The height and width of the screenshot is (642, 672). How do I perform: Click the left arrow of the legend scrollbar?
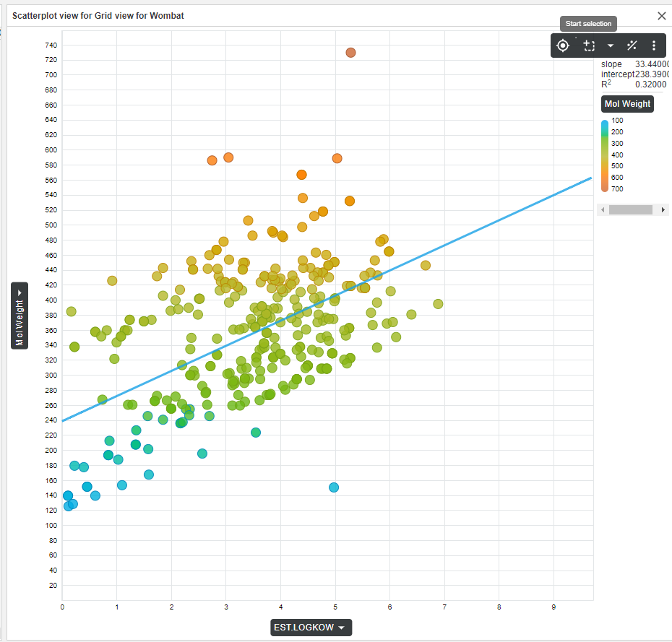pyautogui.click(x=603, y=209)
